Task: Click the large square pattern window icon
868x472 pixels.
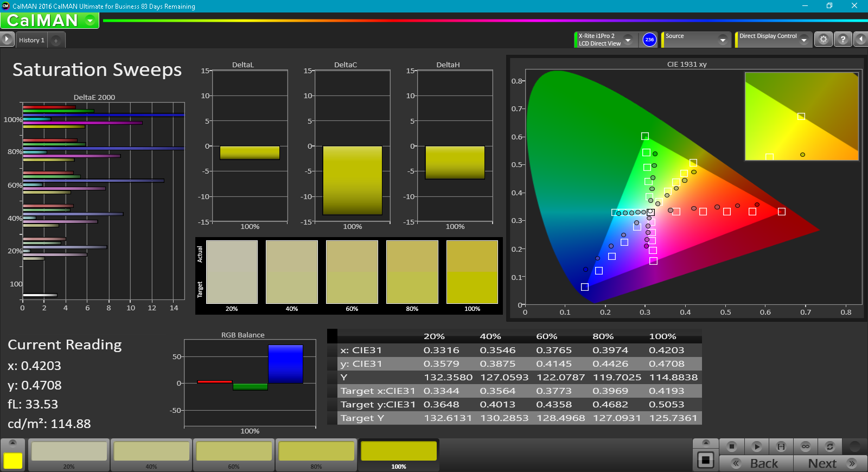Action: [705, 460]
